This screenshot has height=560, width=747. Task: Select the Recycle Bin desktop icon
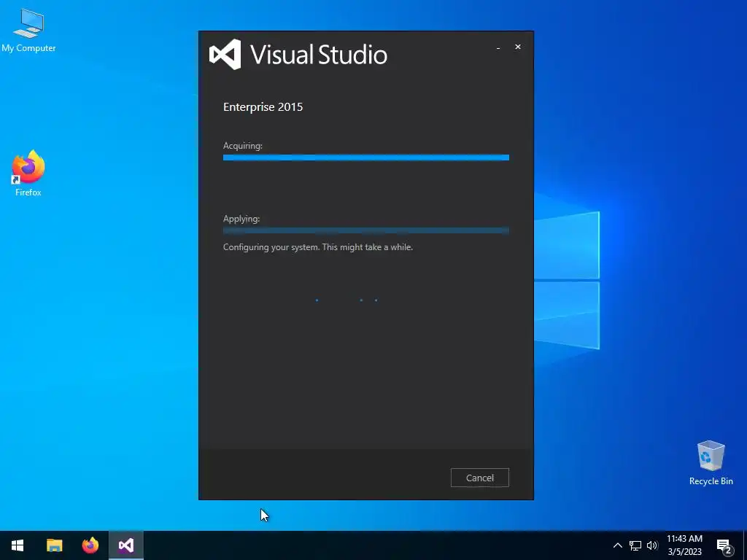pyautogui.click(x=711, y=463)
